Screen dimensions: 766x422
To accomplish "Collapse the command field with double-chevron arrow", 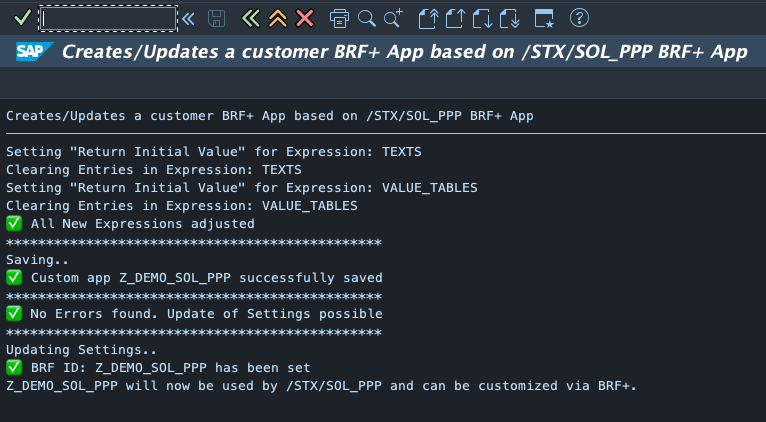I will tap(188, 18).
